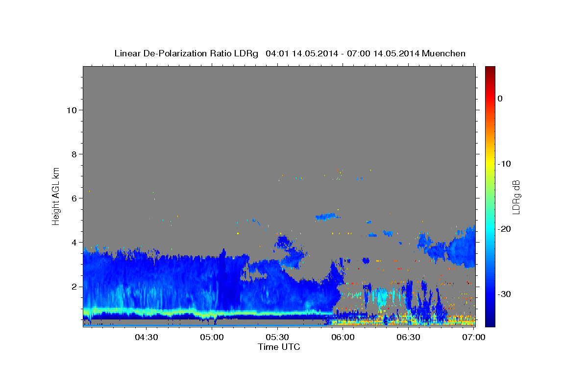Select the 06:30 time tick label

[x=409, y=337]
